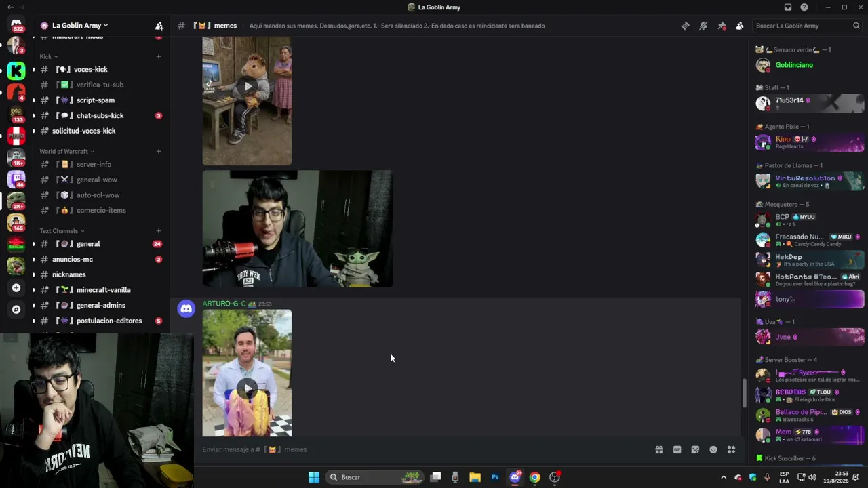
Task: Open the verifica-tu-sub channel
Action: tap(100, 85)
